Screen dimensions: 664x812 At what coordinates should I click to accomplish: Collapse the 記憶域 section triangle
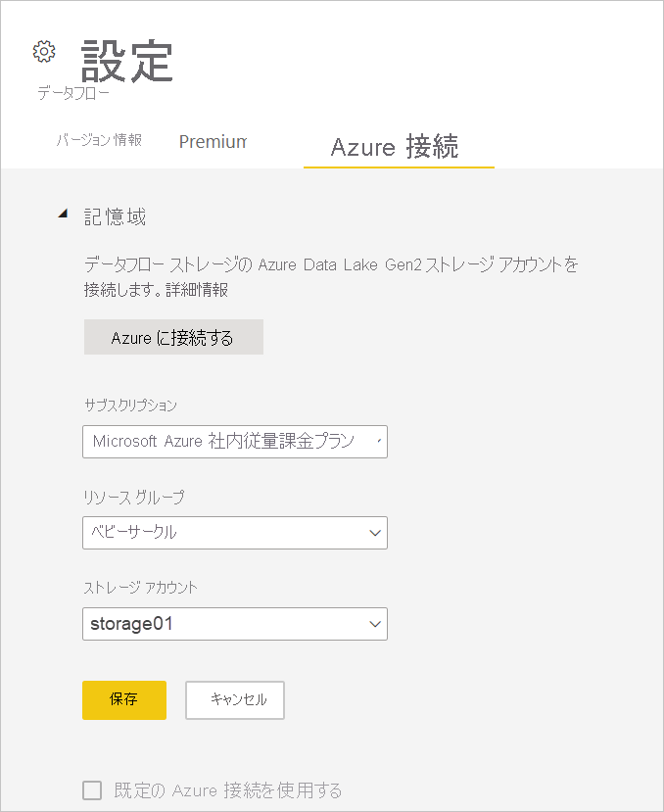tap(63, 213)
